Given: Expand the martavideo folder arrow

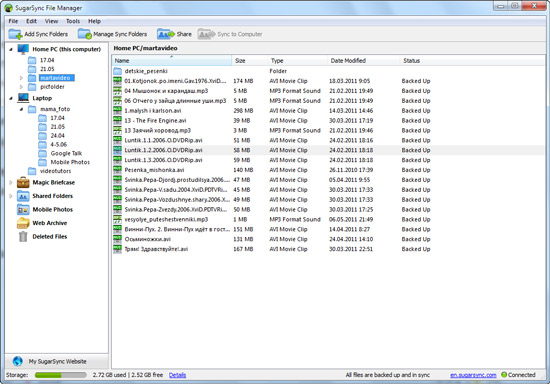Looking at the screenshot, I should pyautogui.click(x=21, y=78).
